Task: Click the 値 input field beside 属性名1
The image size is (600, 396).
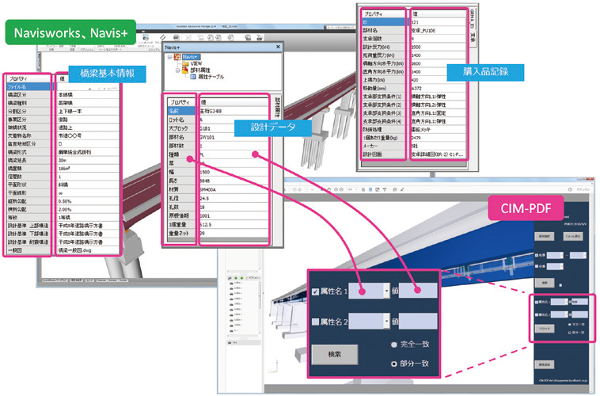Action: [x=418, y=291]
